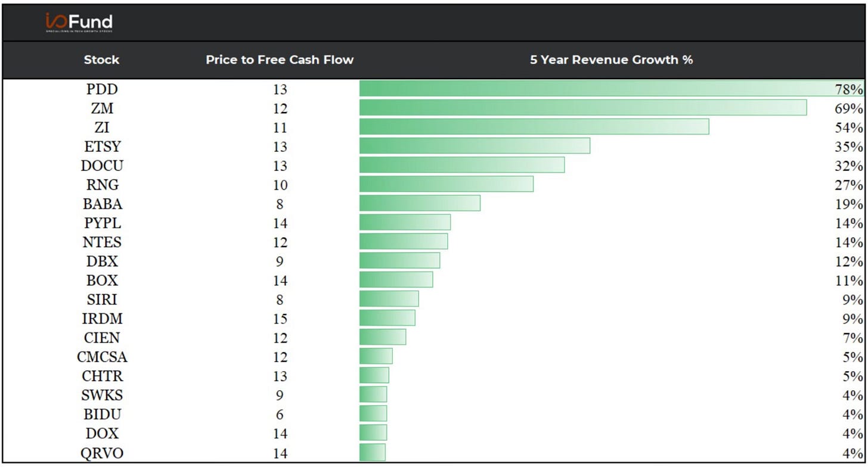Click the 7% growth value for CIEN
868x467 pixels.
click(x=852, y=338)
